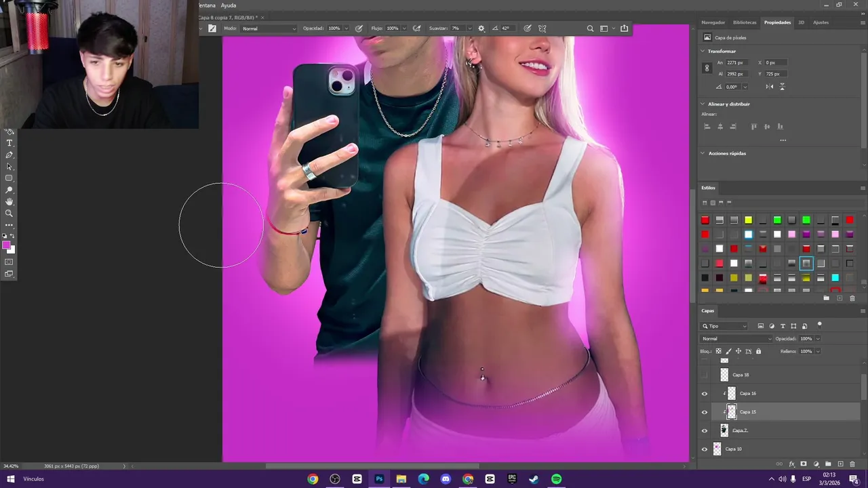Select the Propiedades tab
Screen dimensions: 868x488
click(x=777, y=22)
